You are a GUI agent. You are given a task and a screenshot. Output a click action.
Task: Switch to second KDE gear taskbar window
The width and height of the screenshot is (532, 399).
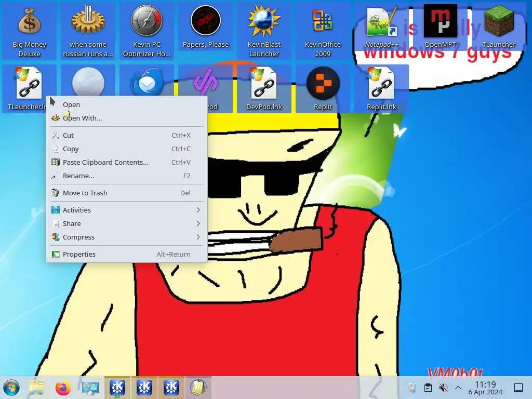144,388
